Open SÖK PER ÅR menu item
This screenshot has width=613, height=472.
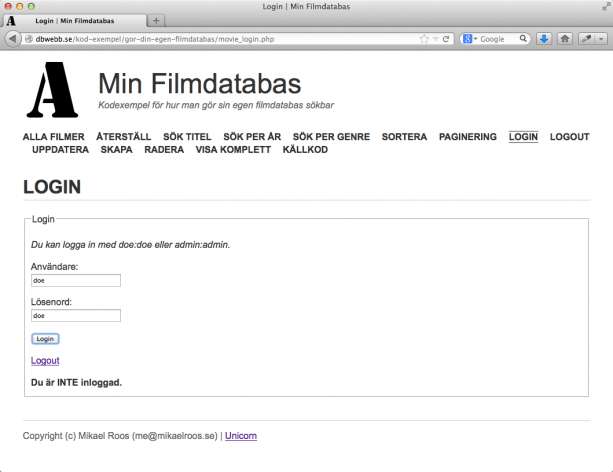pos(252,137)
